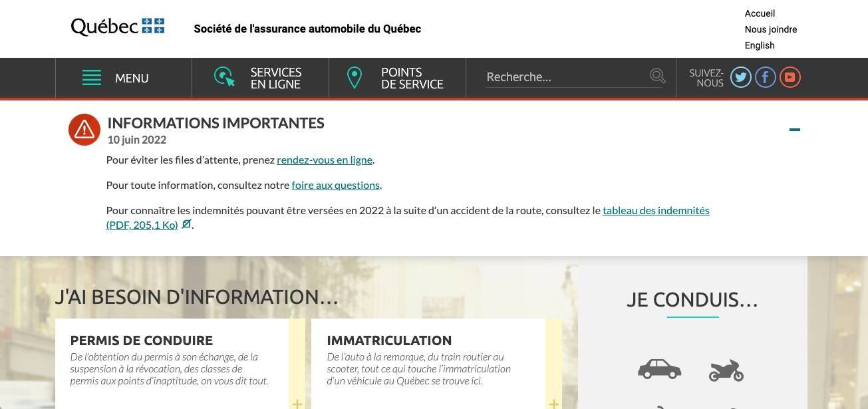
Task: Follow the rendez-vous en ligne link
Action: click(x=324, y=160)
